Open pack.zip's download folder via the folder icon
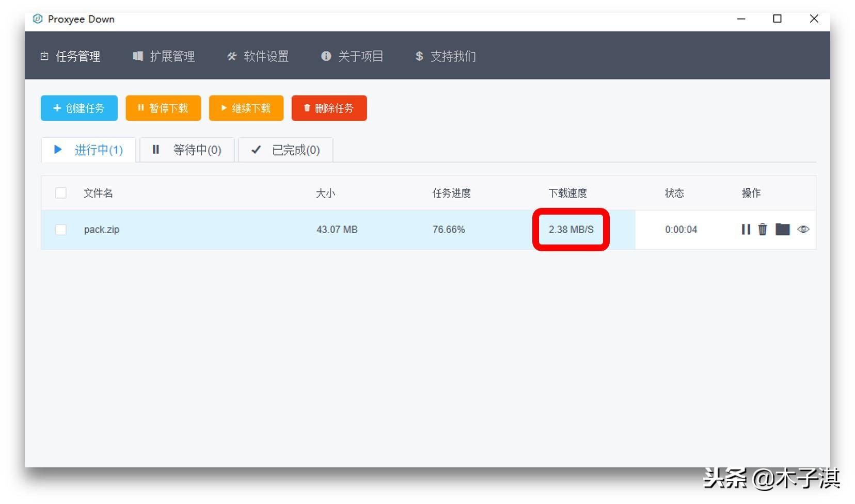855x504 pixels. 783,230
